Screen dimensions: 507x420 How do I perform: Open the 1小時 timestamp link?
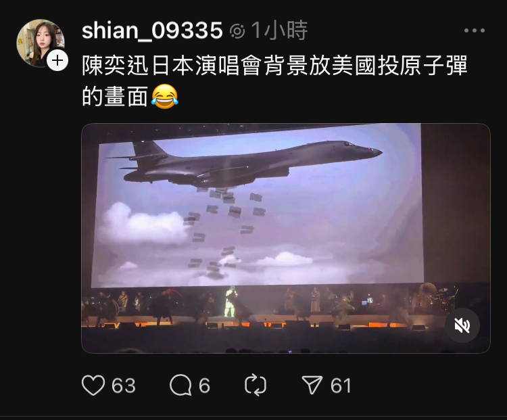[x=279, y=30]
